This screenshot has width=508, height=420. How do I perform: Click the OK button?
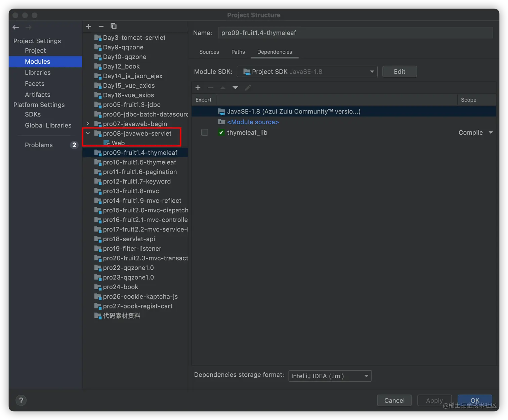[x=475, y=400]
